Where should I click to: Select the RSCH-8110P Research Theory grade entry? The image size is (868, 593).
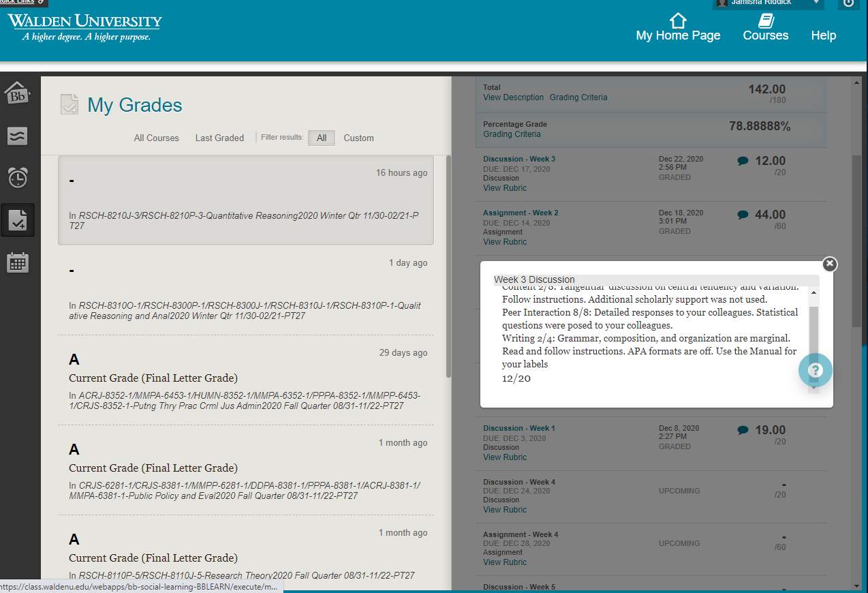coord(246,553)
